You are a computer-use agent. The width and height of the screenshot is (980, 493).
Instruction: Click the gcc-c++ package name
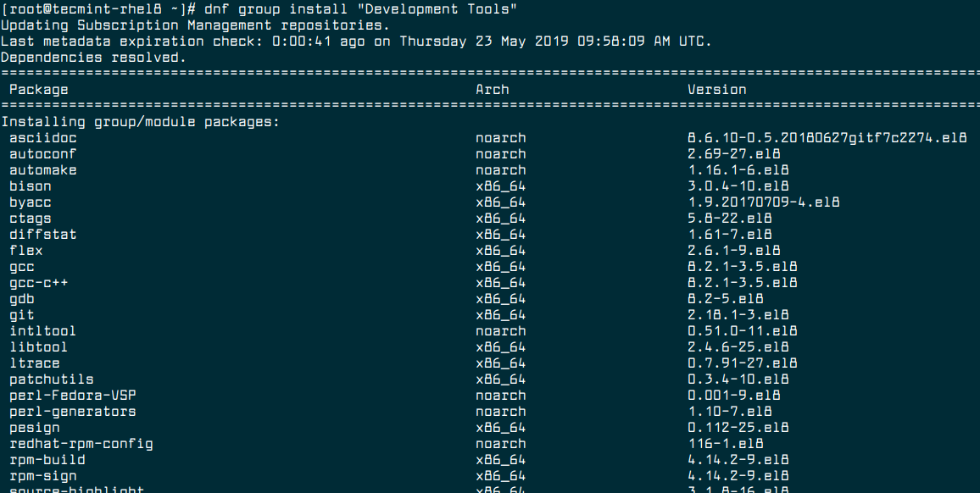(x=38, y=283)
